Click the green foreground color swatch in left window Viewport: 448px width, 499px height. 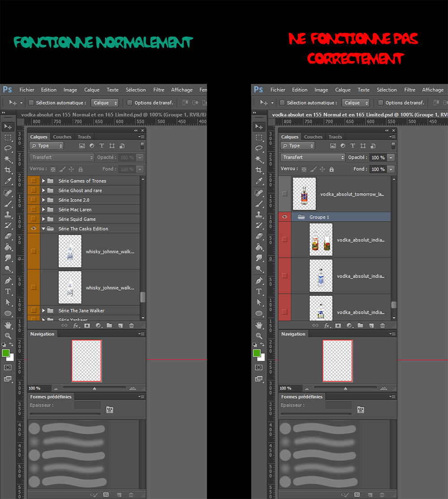6,353
